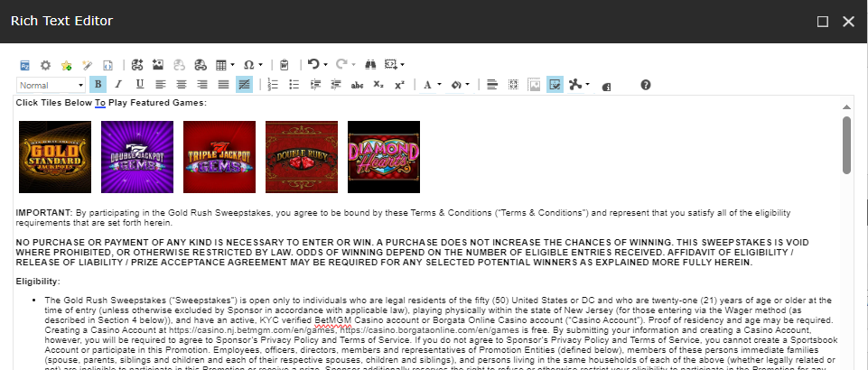
Task: Toggle Italic formatting
Action: pyautogui.click(x=118, y=85)
